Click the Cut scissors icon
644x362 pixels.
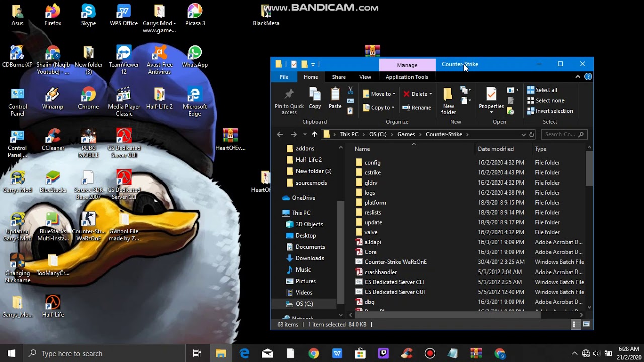tap(350, 90)
